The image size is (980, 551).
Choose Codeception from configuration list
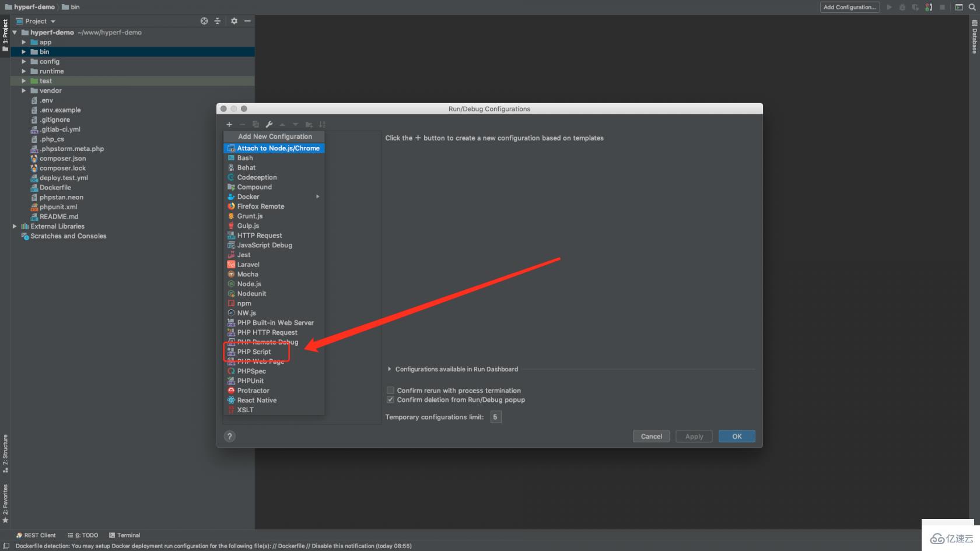pyautogui.click(x=274, y=177)
